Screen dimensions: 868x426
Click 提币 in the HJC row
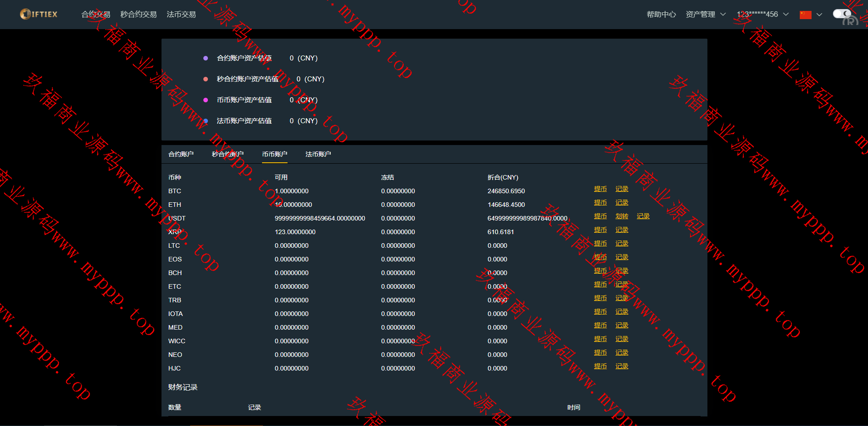pyautogui.click(x=600, y=366)
